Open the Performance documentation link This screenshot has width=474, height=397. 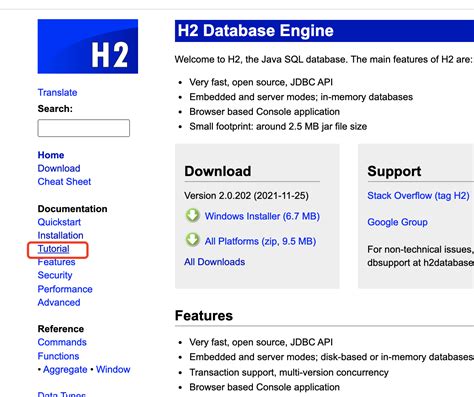coord(65,289)
